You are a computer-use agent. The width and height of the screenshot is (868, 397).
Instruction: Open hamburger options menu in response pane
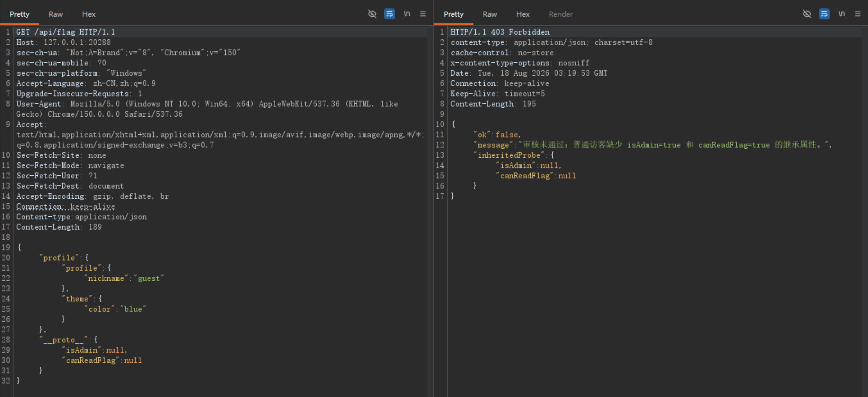pos(857,14)
